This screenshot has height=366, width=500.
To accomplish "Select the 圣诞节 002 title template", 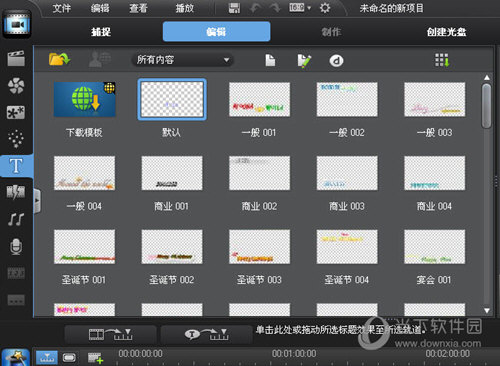I will point(172,247).
